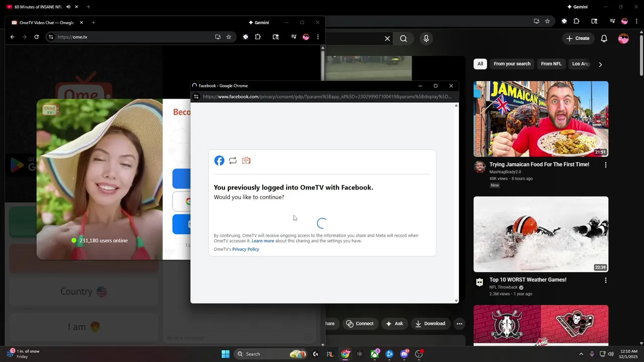644x362 pixels.
Task: Open the weather widget showing snow
Action: click(23, 354)
